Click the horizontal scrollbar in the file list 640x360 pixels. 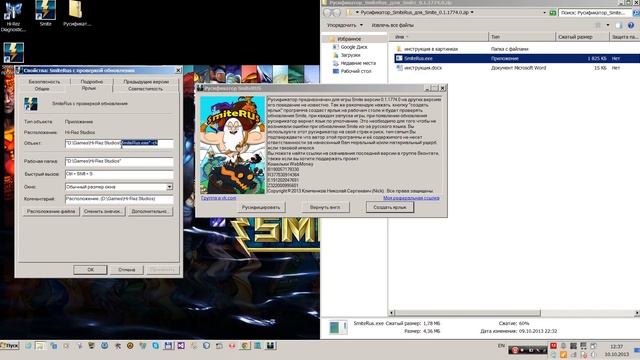[467, 313]
